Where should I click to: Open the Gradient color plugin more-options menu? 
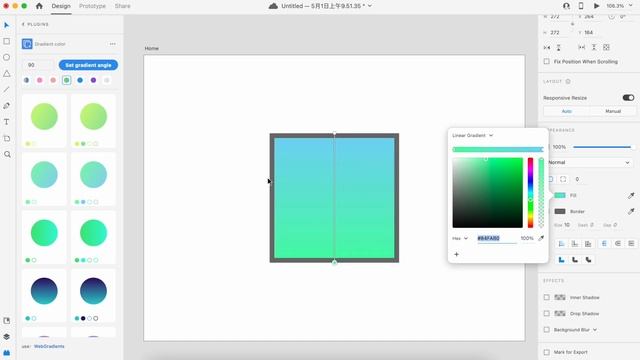point(113,44)
